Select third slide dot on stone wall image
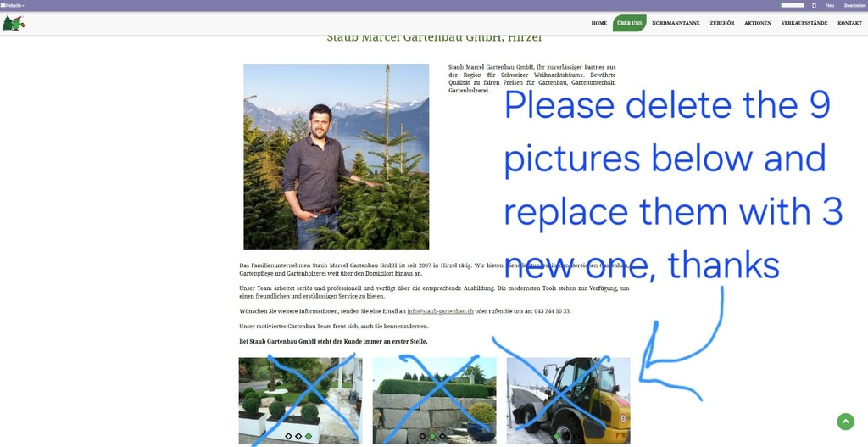 (442, 436)
